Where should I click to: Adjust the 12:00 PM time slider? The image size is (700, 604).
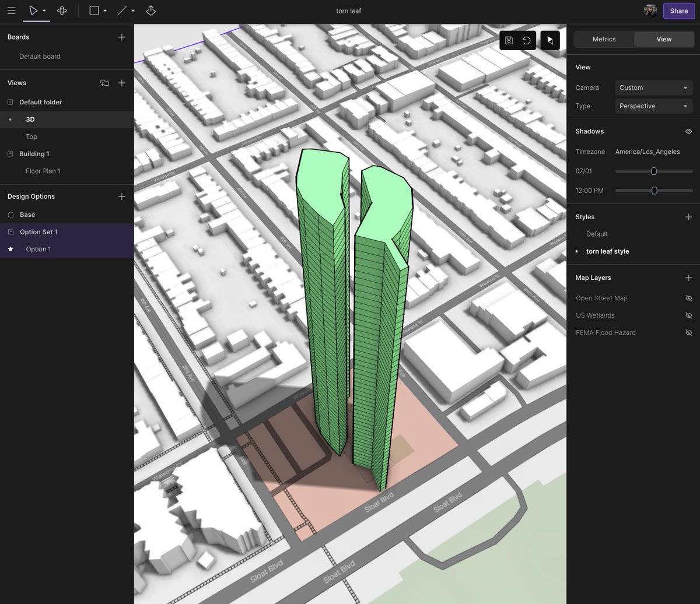point(654,191)
